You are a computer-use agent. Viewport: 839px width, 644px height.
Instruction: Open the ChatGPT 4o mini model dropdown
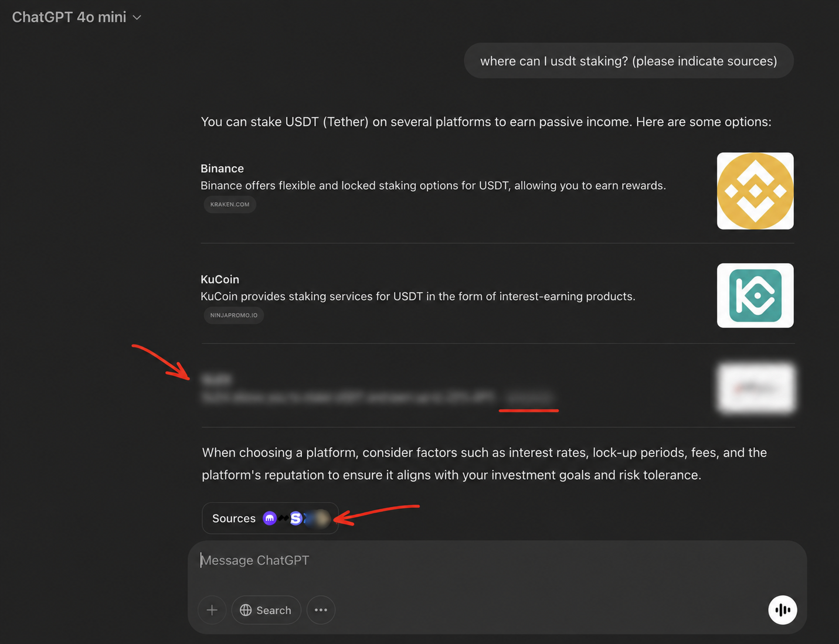coord(77,18)
